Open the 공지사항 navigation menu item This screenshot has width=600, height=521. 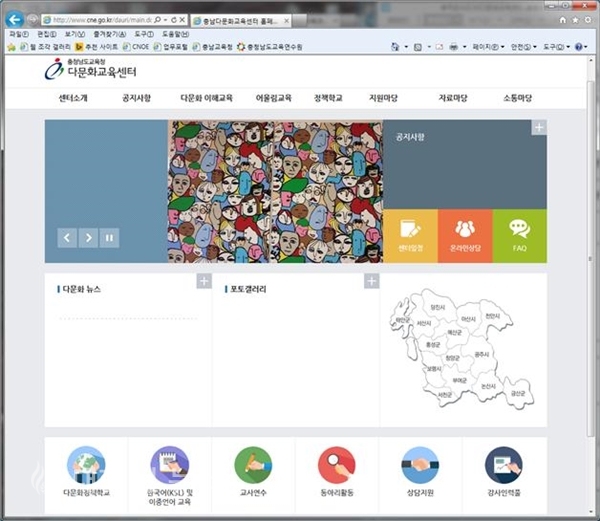click(137, 98)
